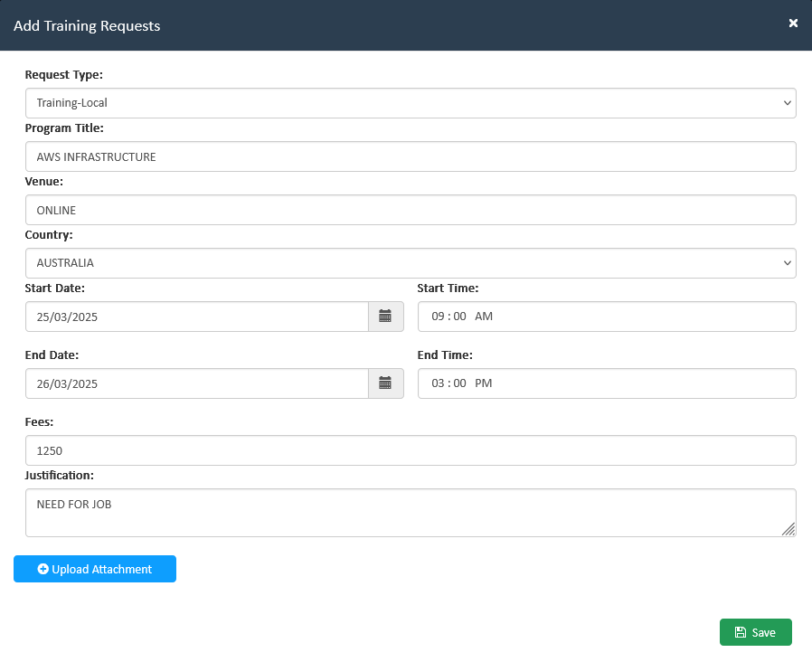Open the Country dropdown showing AUSTRALIA
The height and width of the screenshot is (662, 812).
coord(411,262)
